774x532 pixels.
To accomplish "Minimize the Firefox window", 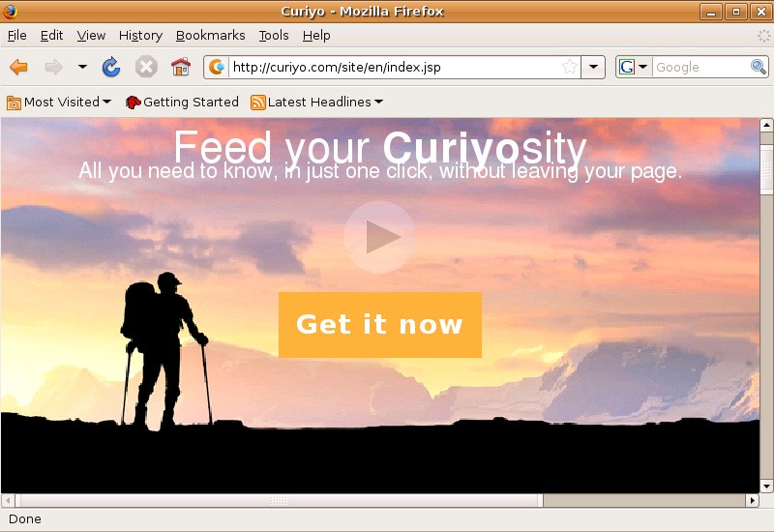I will [711, 12].
